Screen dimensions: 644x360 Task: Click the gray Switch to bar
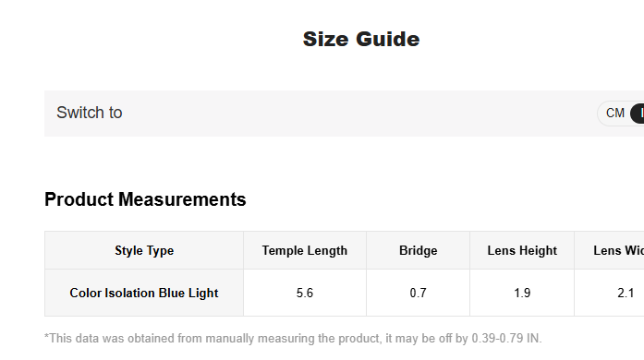click(345, 114)
